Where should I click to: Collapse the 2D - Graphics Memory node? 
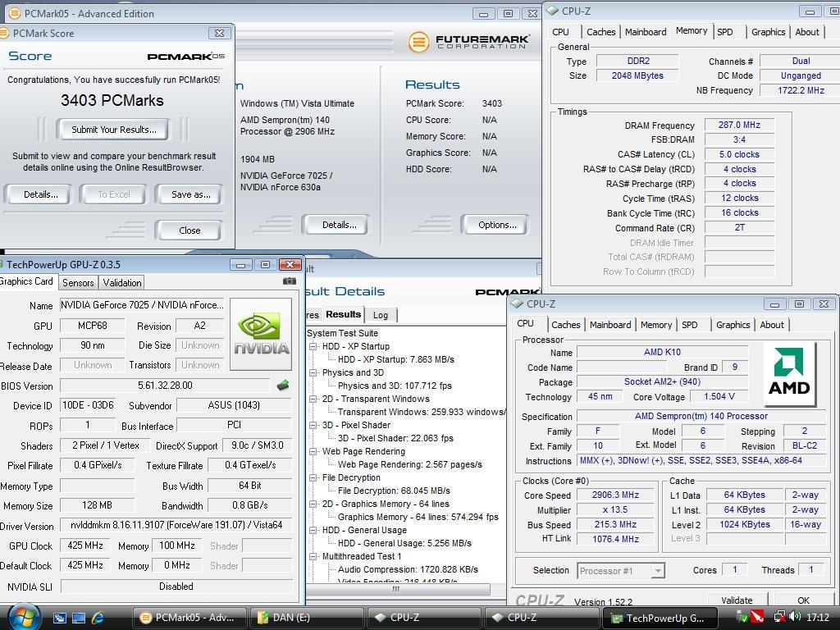pos(313,504)
